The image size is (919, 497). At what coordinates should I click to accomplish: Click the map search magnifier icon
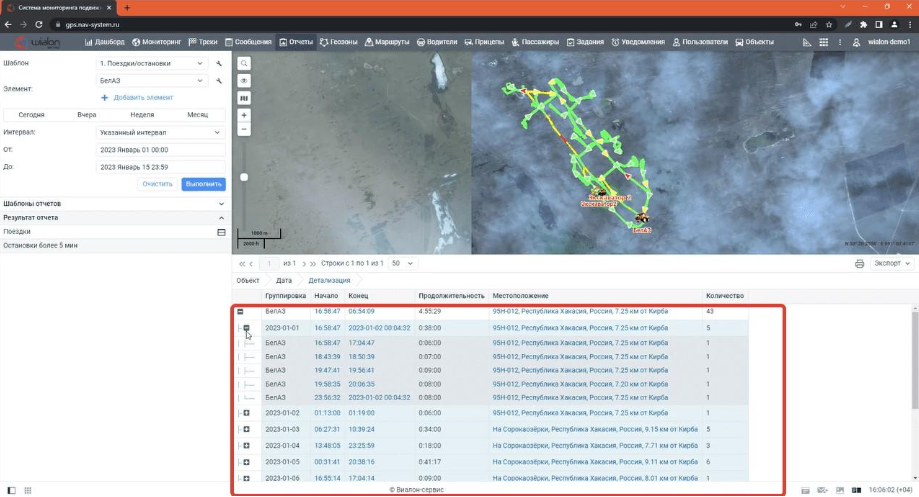[x=244, y=63]
